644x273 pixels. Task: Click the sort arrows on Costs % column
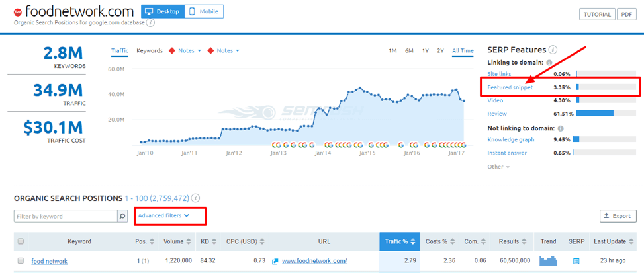pyautogui.click(x=453, y=241)
